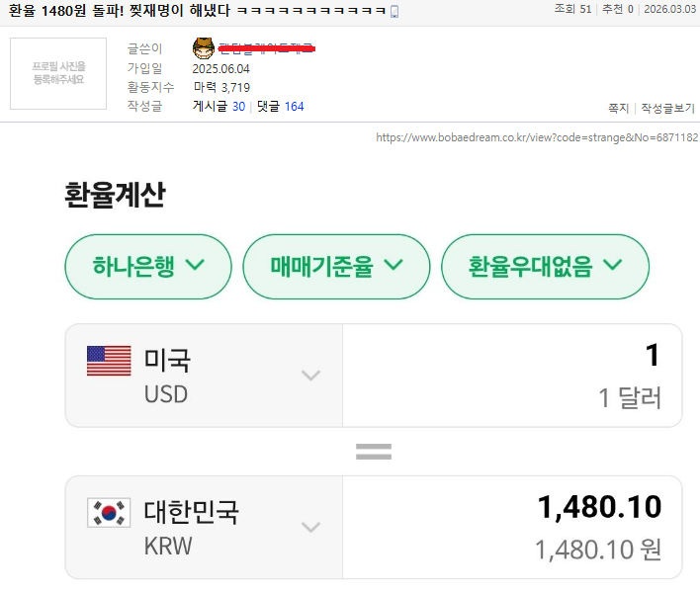Click the South Korea flag icon
This screenshot has height=593, width=700.
click(x=109, y=512)
